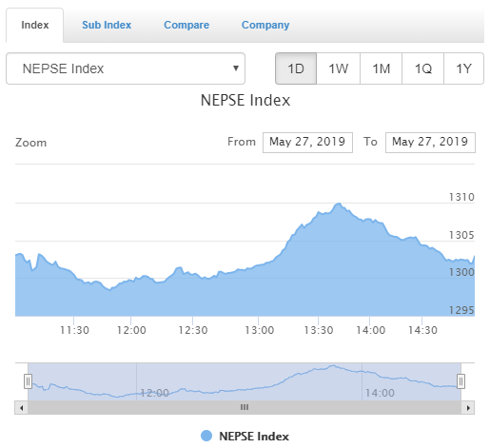Click the 14:30 x-axis label

422,330
